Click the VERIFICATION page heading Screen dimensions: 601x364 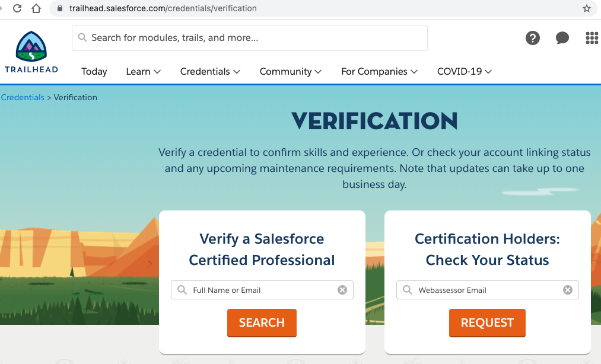[x=374, y=121]
